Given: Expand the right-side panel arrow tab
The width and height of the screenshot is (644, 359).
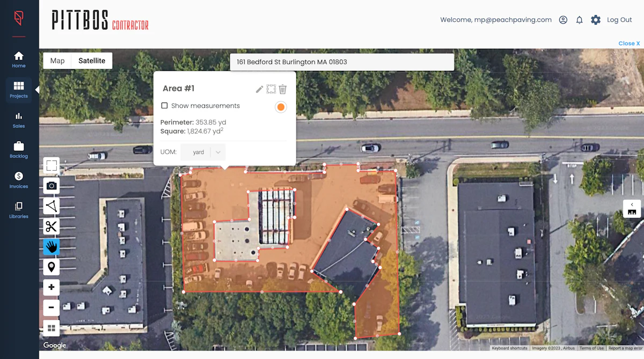Looking at the screenshot, I should click(x=632, y=208).
